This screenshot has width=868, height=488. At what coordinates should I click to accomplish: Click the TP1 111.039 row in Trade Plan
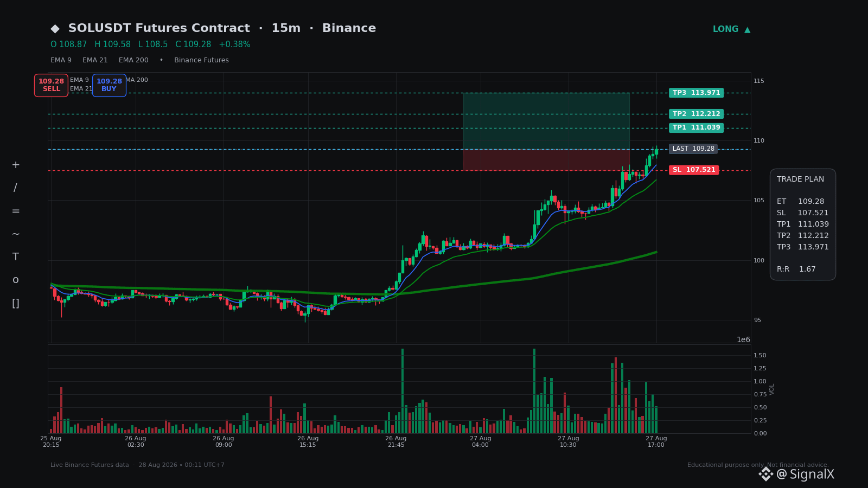pos(803,224)
